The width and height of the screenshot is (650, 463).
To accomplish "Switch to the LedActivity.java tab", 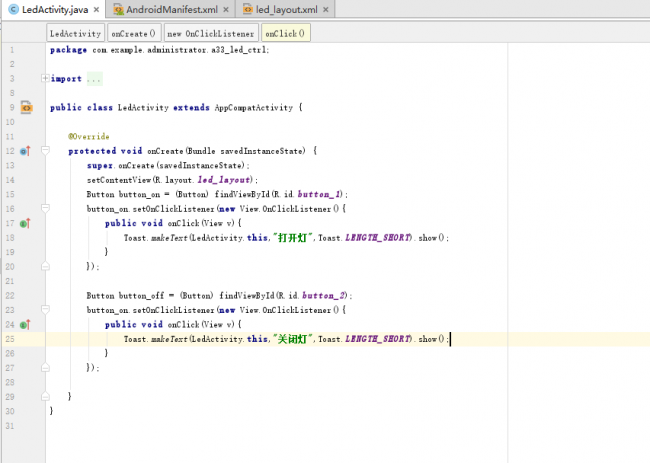I will 54,10.
